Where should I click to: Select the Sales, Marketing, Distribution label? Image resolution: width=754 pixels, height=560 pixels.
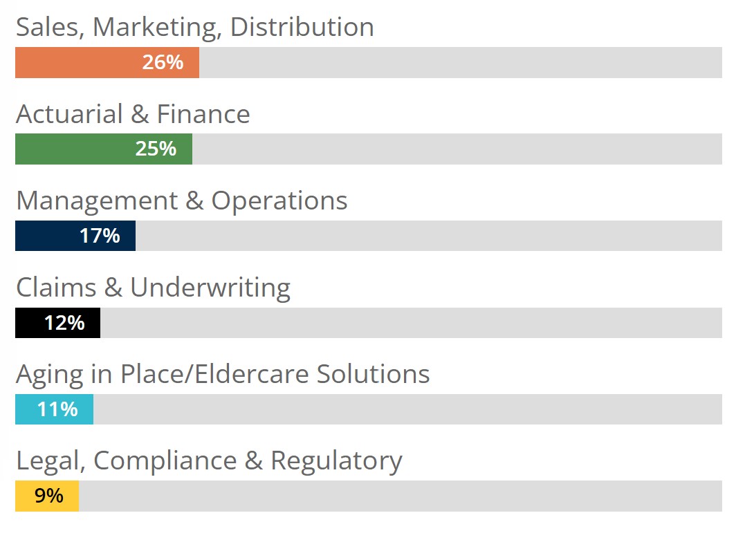195,27
